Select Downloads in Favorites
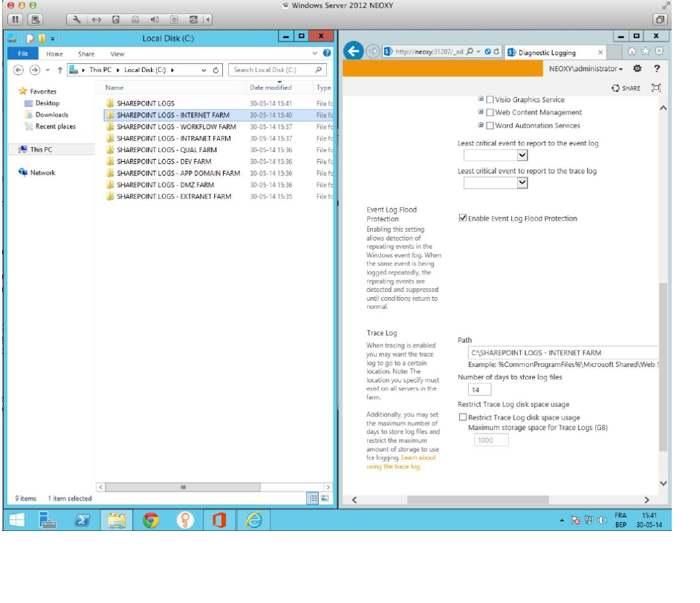The width and height of the screenshot is (700, 603). click(52, 114)
